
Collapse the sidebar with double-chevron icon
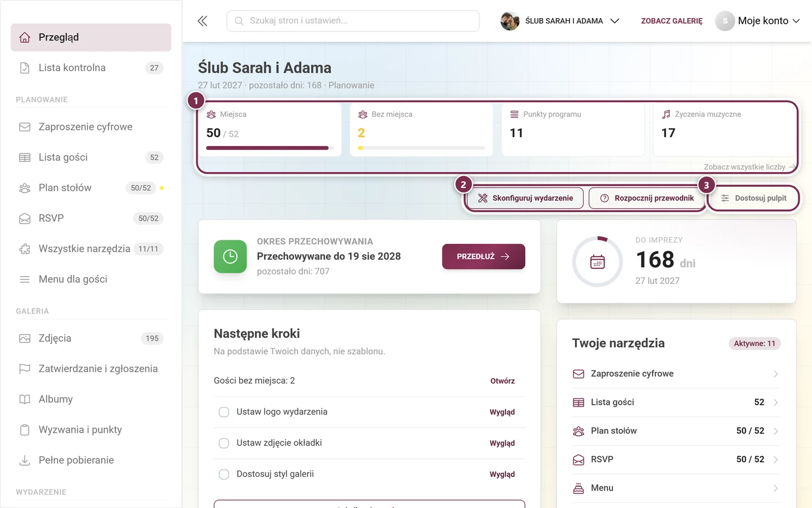[x=202, y=21]
